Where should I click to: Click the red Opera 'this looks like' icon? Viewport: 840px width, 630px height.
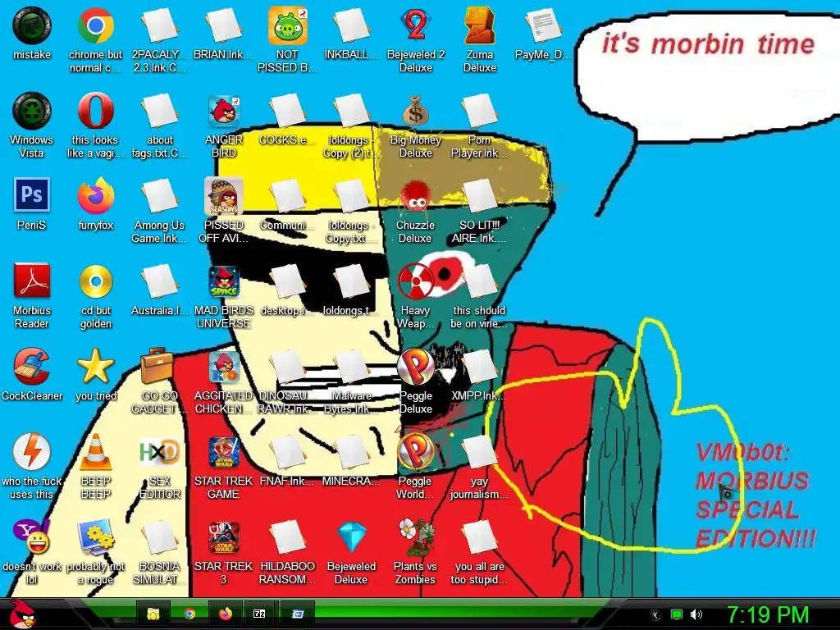click(x=95, y=111)
